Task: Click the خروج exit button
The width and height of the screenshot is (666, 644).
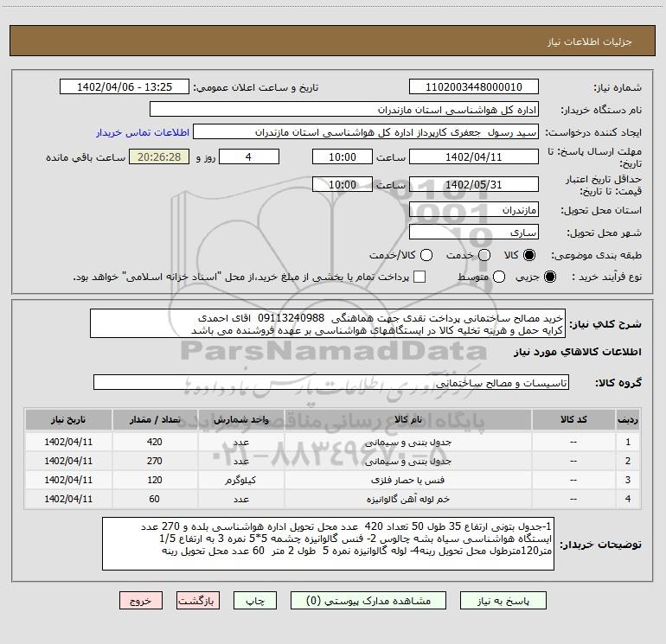Action: coord(141,601)
